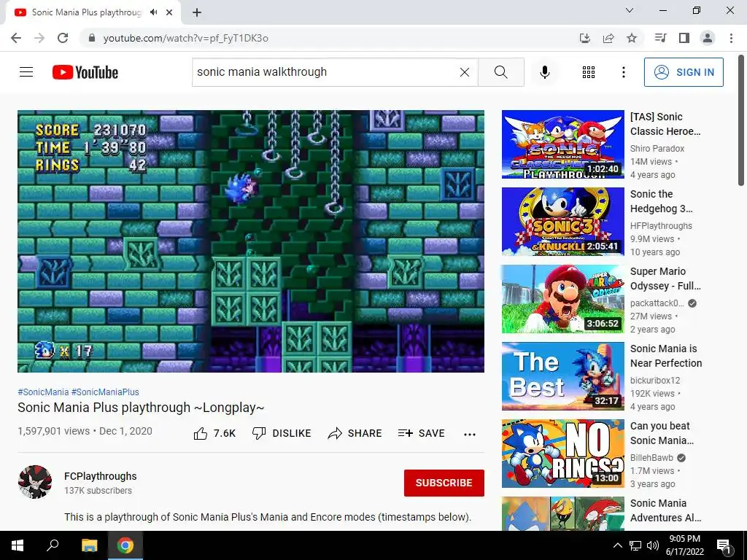Image resolution: width=747 pixels, height=560 pixels.
Task: Open Shiro Paradox channel name
Action: point(657,149)
